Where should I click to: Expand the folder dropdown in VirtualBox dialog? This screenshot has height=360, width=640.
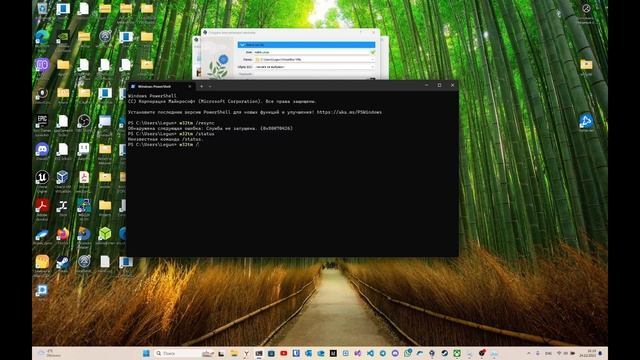tap(372, 60)
